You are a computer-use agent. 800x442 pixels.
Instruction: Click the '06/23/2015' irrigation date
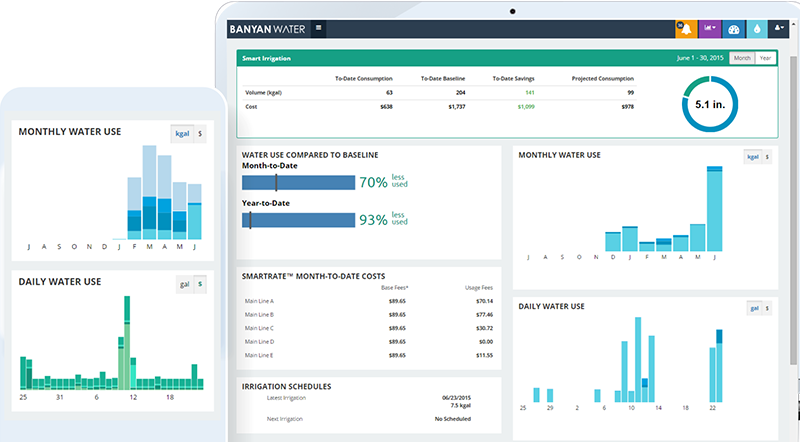[456, 398]
